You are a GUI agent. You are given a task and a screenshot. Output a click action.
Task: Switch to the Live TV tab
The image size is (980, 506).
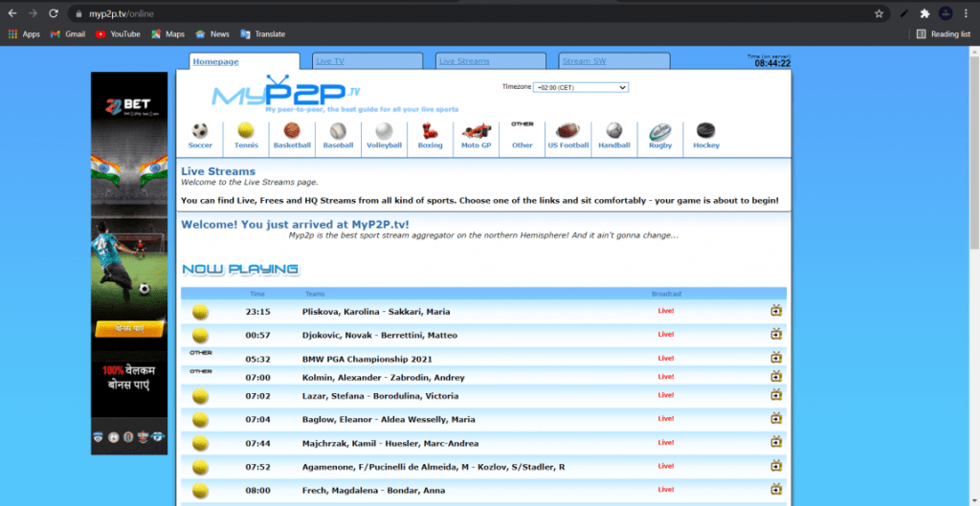point(330,61)
